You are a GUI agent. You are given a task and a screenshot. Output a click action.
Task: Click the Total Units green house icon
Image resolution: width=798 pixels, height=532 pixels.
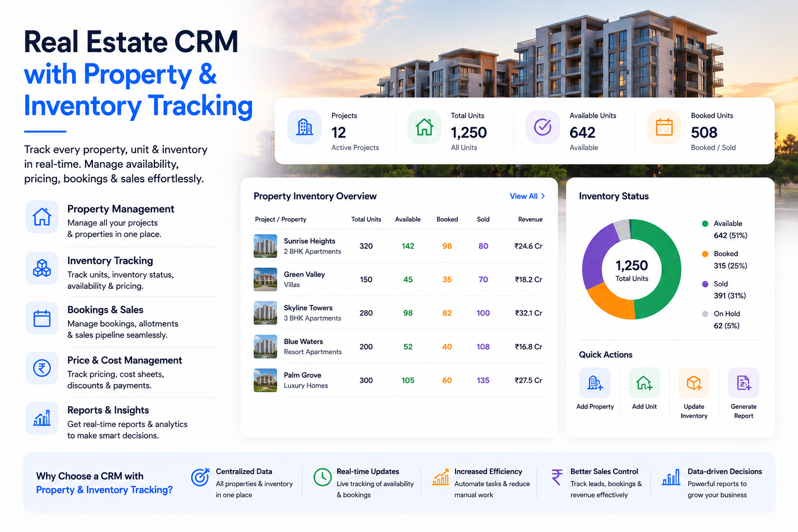click(424, 127)
